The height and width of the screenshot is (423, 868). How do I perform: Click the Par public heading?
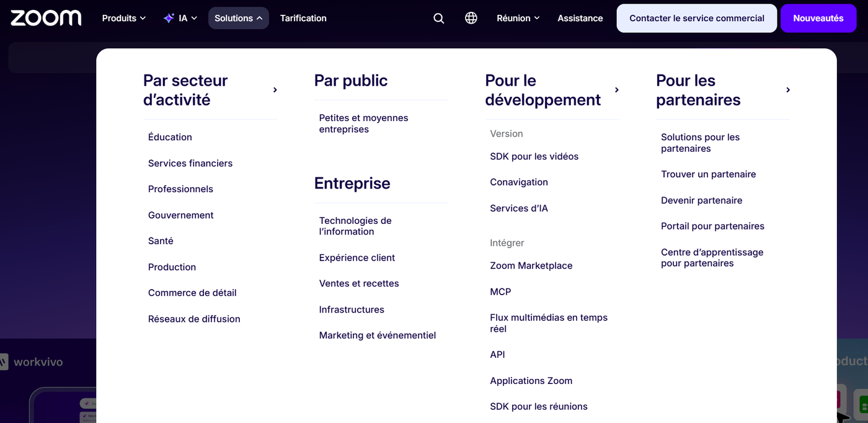pyautogui.click(x=351, y=81)
